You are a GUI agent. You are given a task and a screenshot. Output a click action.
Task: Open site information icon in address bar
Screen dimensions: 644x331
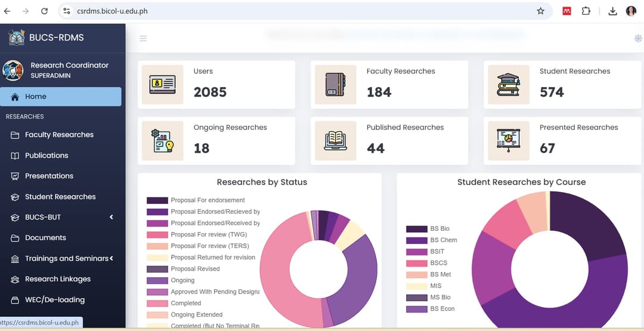click(x=67, y=11)
